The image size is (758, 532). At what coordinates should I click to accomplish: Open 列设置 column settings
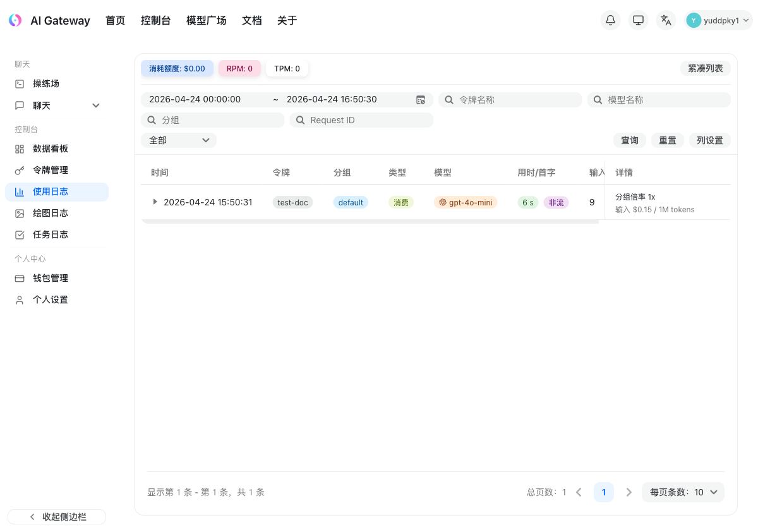710,140
